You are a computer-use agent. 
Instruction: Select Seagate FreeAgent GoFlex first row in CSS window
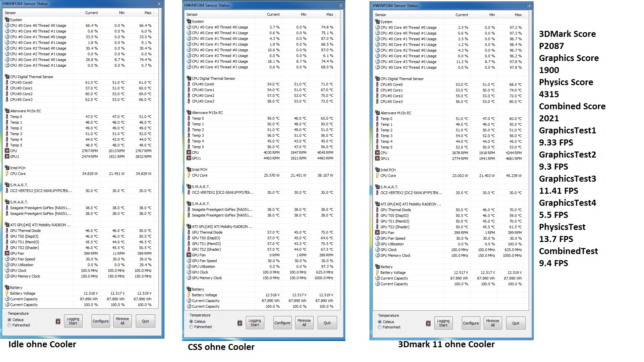[x=260, y=209]
